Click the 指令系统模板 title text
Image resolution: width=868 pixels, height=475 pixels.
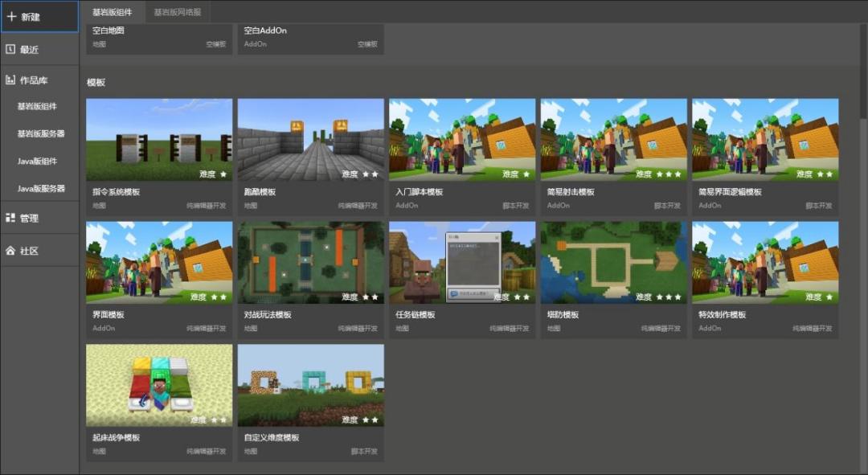click(x=117, y=191)
